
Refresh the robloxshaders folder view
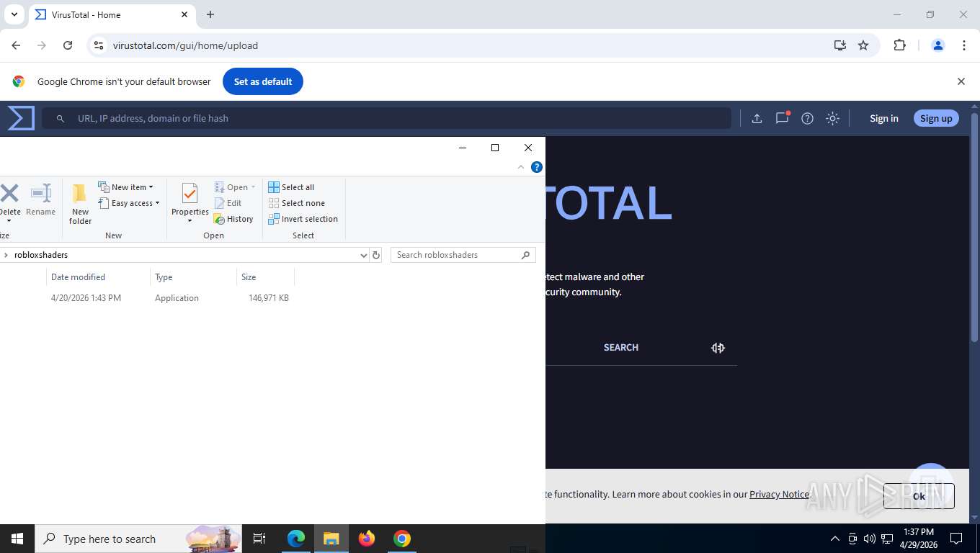click(x=375, y=255)
